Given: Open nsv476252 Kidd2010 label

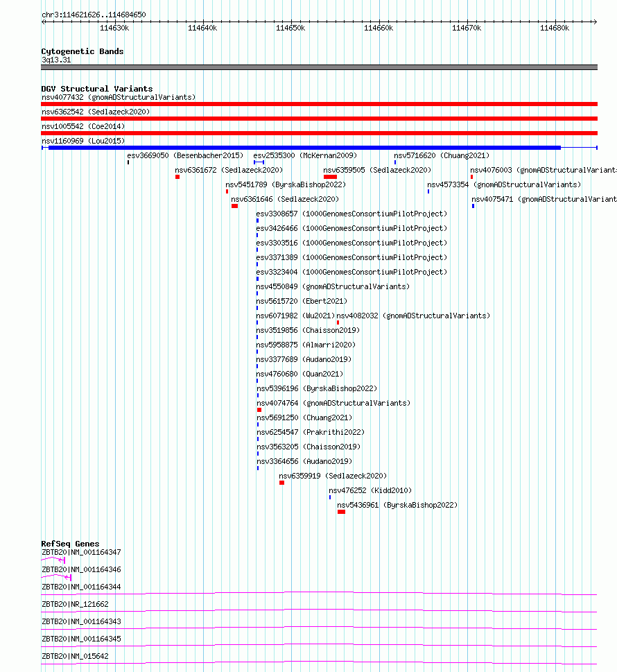Looking at the screenshot, I should 370,491.
